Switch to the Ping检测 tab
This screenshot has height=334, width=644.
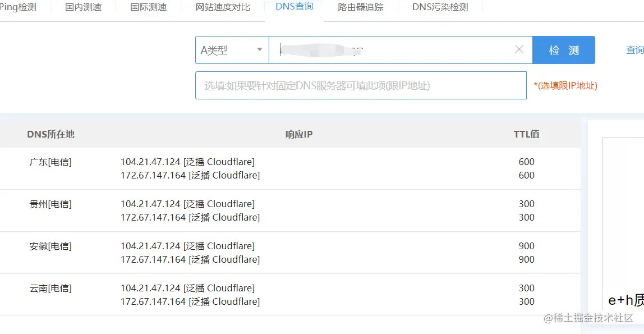coord(17,7)
